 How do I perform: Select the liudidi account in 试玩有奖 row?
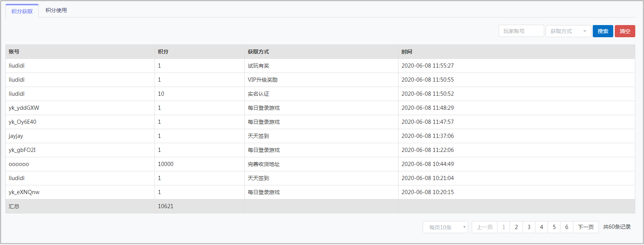pyautogui.click(x=17, y=66)
